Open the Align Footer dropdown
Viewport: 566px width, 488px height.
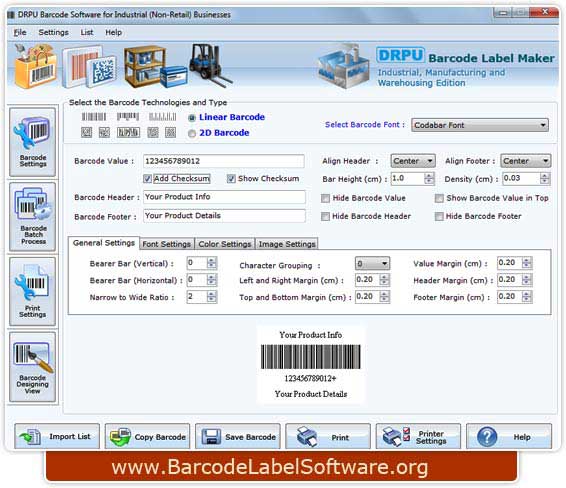pos(526,161)
